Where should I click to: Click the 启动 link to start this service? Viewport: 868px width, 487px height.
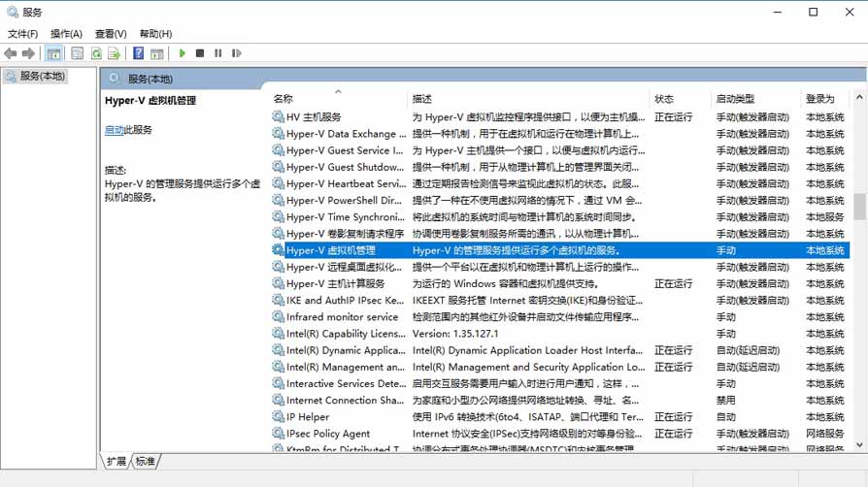114,130
